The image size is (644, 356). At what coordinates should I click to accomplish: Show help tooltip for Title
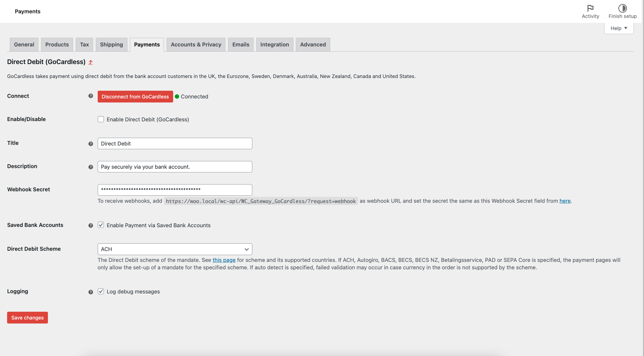coord(91,144)
